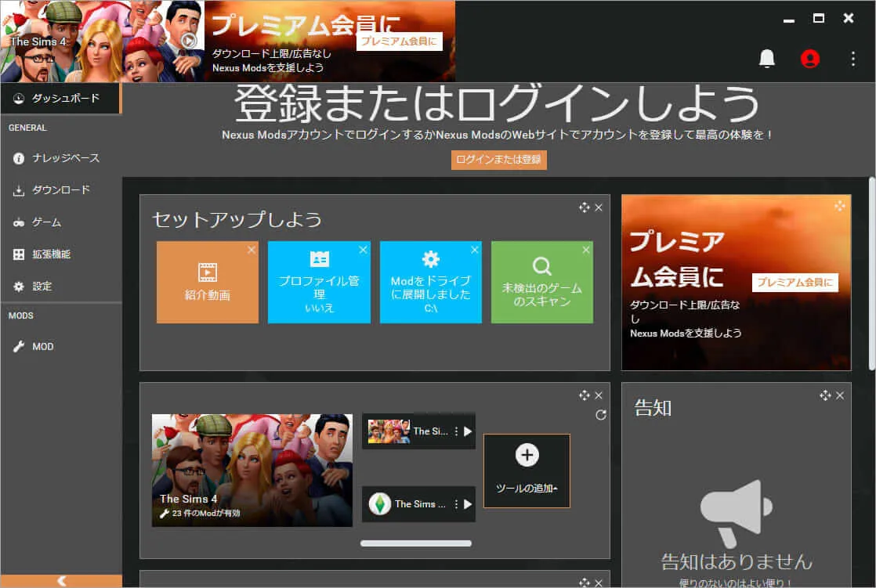Click the plus icon to add a tool
Viewport: 876px width, 588px height.
pyautogui.click(x=527, y=455)
